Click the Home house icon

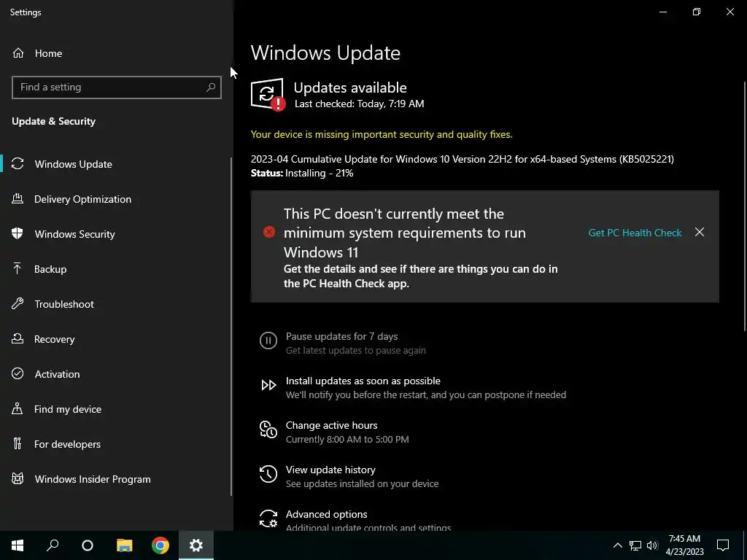[x=18, y=53]
